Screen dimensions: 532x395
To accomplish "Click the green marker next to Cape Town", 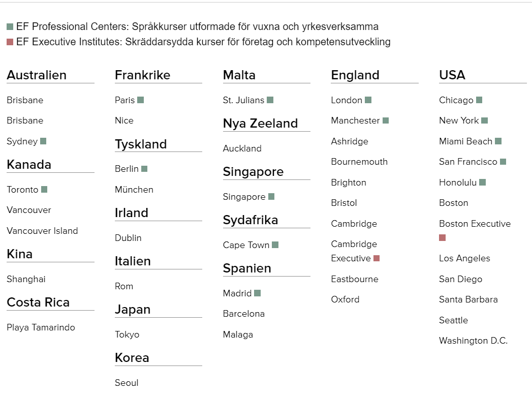I will (275, 245).
